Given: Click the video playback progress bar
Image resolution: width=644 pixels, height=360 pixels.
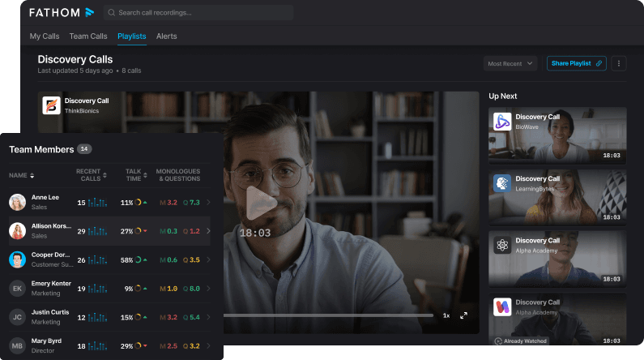Looking at the screenshot, I should 328,315.
